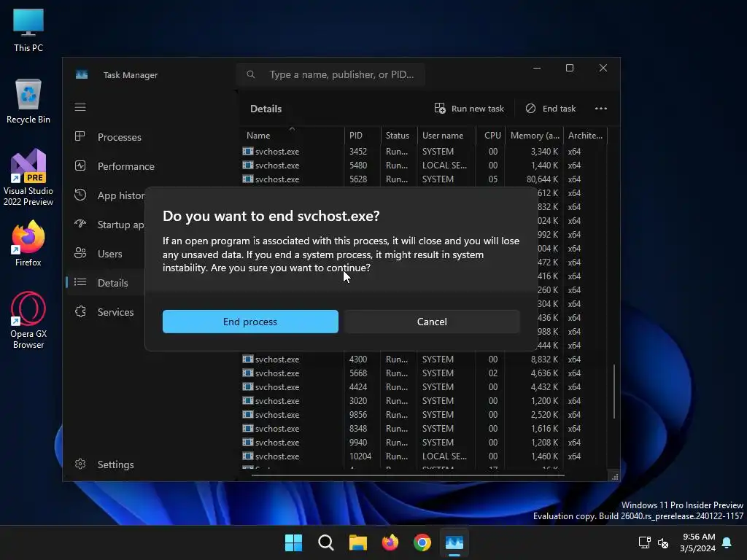The height and width of the screenshot is (560, 747).
Task: Click the Recycle Bin desktop icon
Action: click(x=28, y=101)
